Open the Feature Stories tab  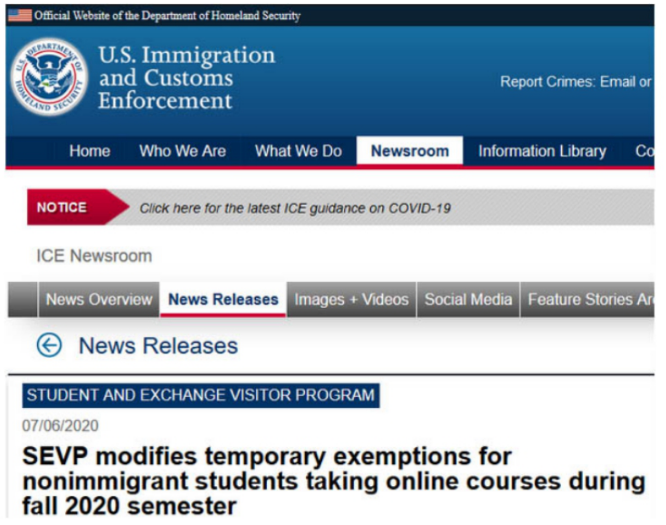(587, 299)
